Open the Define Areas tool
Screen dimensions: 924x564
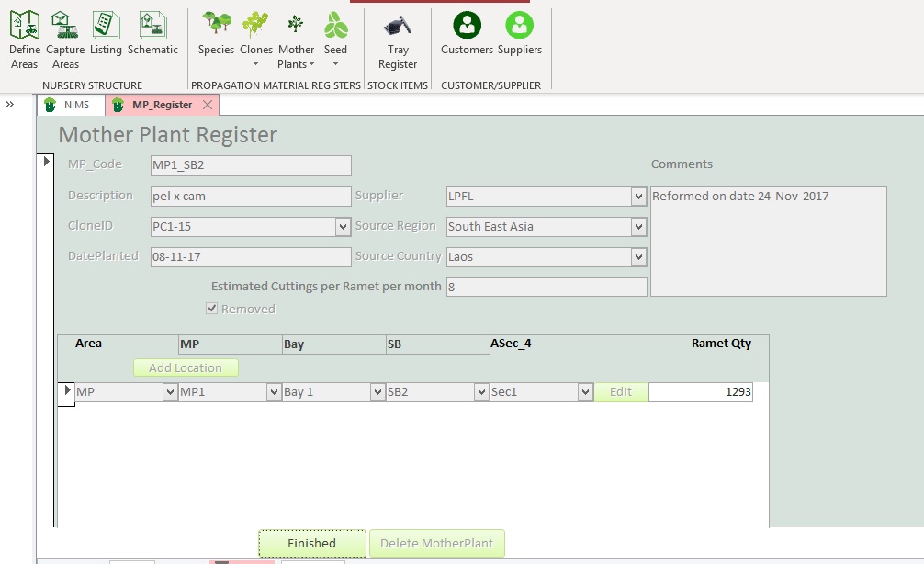(25, 39)
